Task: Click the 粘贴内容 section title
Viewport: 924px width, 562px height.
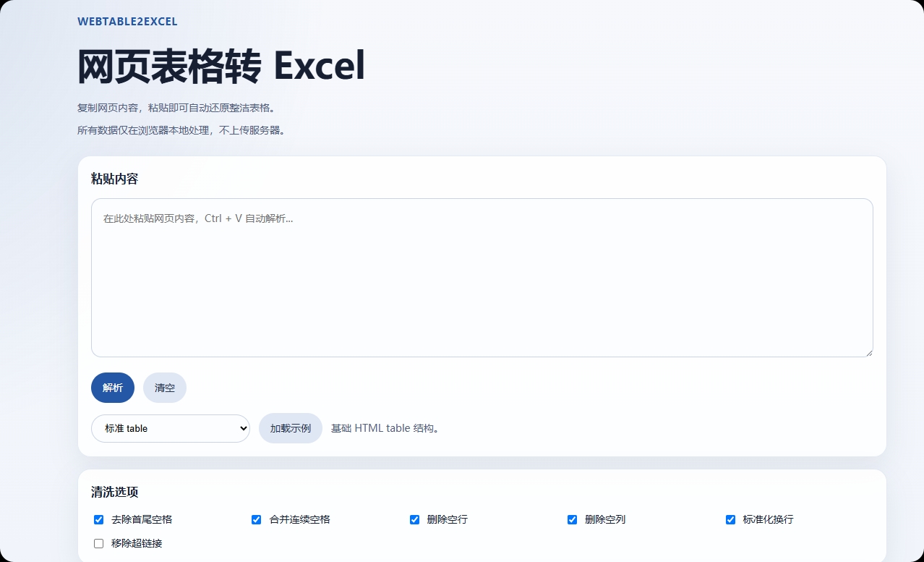Action: 114,179
